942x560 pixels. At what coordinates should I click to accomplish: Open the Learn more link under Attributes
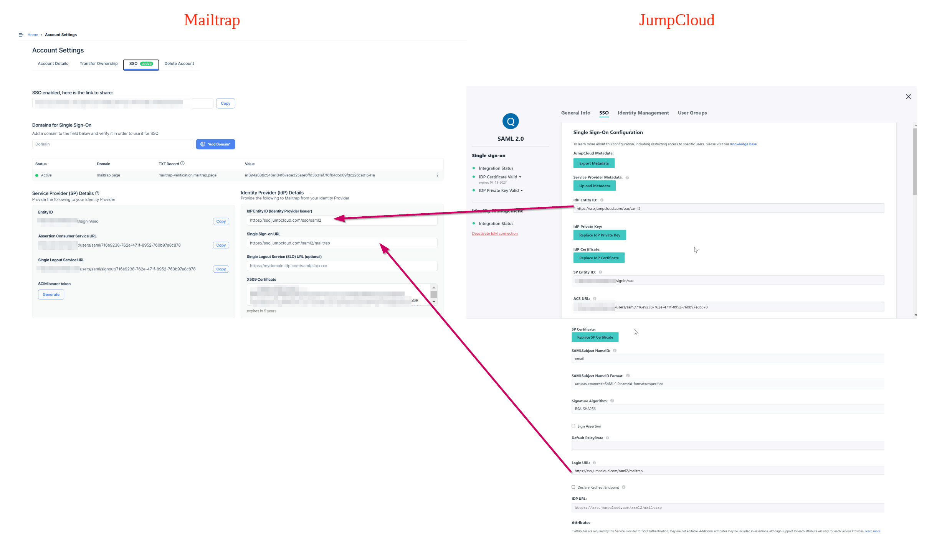(x=872, y=531)
